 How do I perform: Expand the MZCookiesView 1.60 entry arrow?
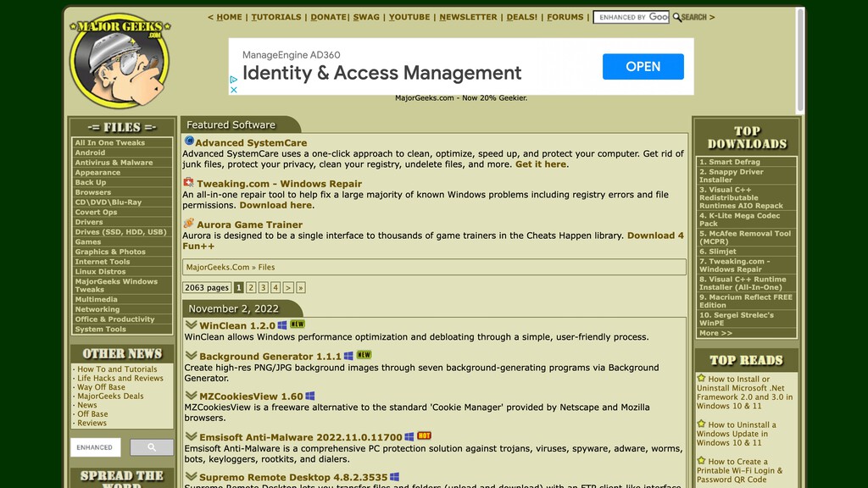coord(192,396)
